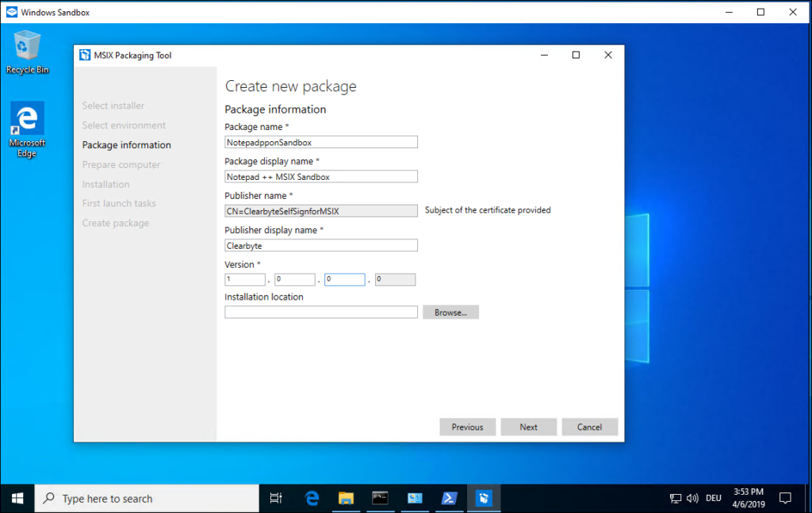Click the MSIX Packaging Tool taskbar icon
This screenshot has width=812, height=513.
coord(483,498)
